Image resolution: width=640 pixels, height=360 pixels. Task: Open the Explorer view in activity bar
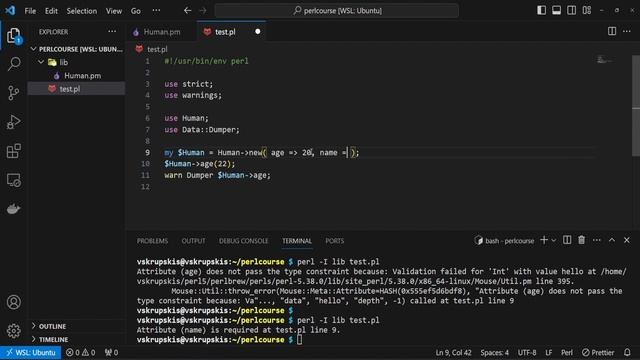14,36
